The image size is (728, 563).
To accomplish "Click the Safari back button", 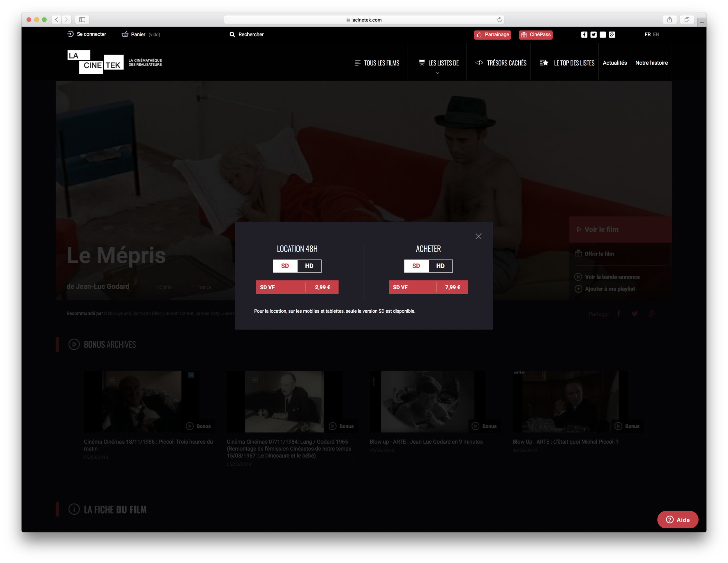I will [56, 20].
